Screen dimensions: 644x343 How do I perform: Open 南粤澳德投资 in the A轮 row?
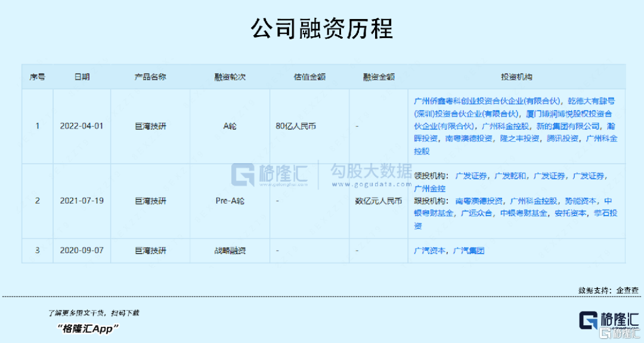(469, 139)
